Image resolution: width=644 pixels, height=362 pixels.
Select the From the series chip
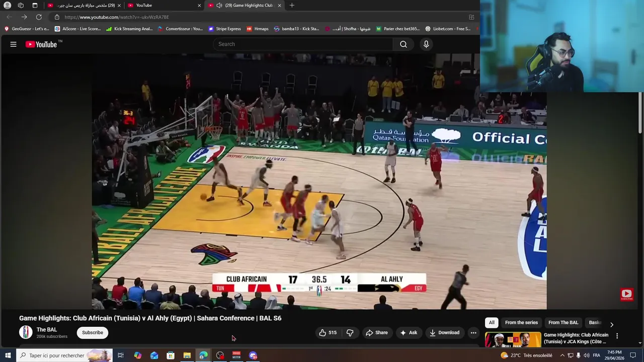point(521,323)
